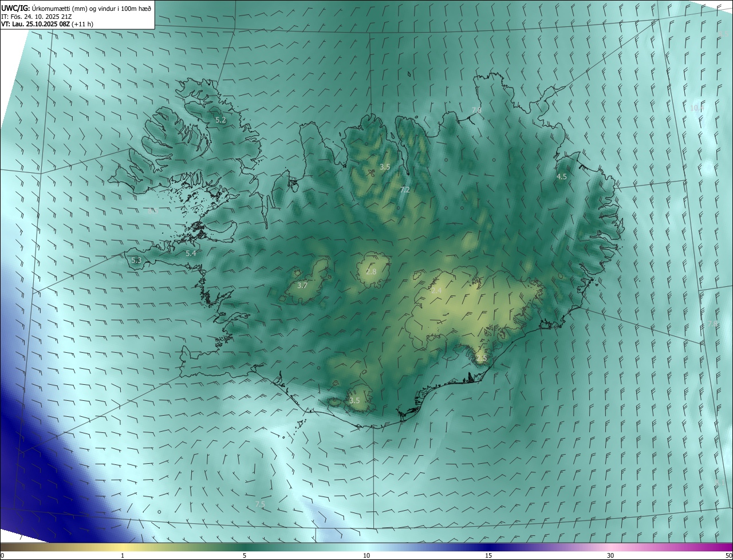Click the "3.5" value beside the "7.2" value
This screenshot has width=733, height=560.
[x=385, y=167]
